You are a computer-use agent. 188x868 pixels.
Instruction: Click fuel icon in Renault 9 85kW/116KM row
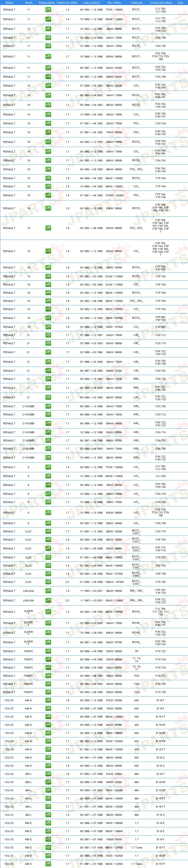(48, 476)
